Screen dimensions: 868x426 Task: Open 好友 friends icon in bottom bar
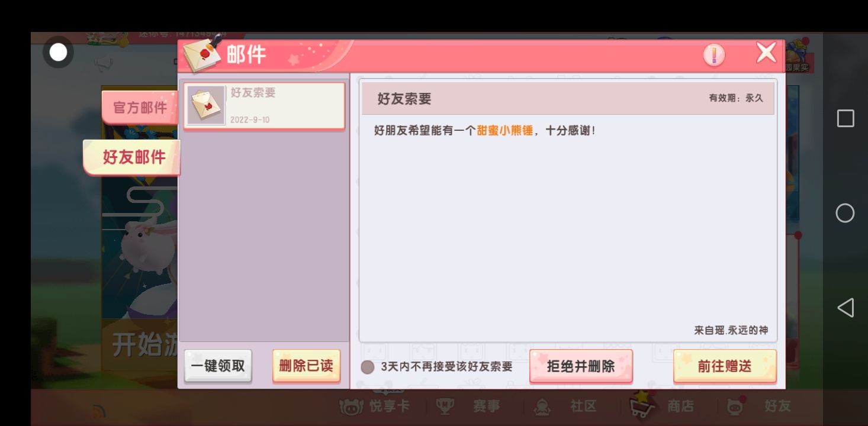tap(735, 406)
